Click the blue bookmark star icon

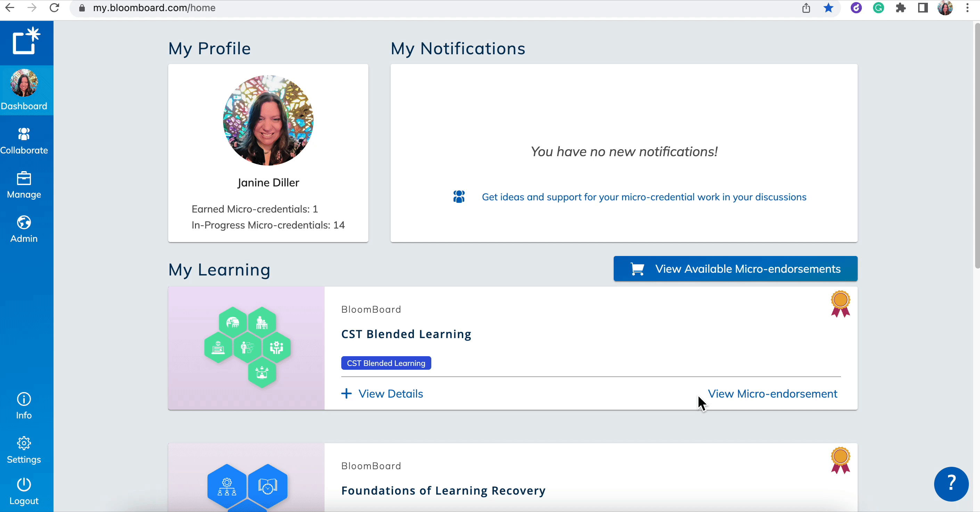828,8
